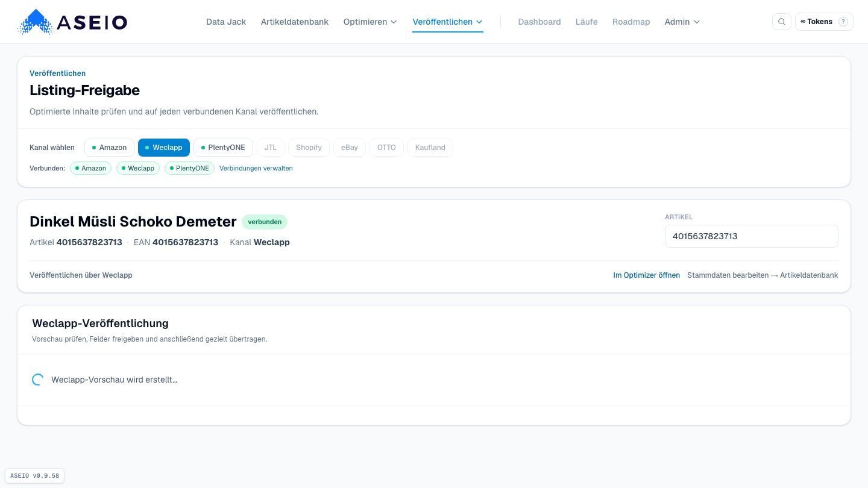Select the Shopify channel chip
Viewport: 868px width, 488px height.
tap(309, 148)
